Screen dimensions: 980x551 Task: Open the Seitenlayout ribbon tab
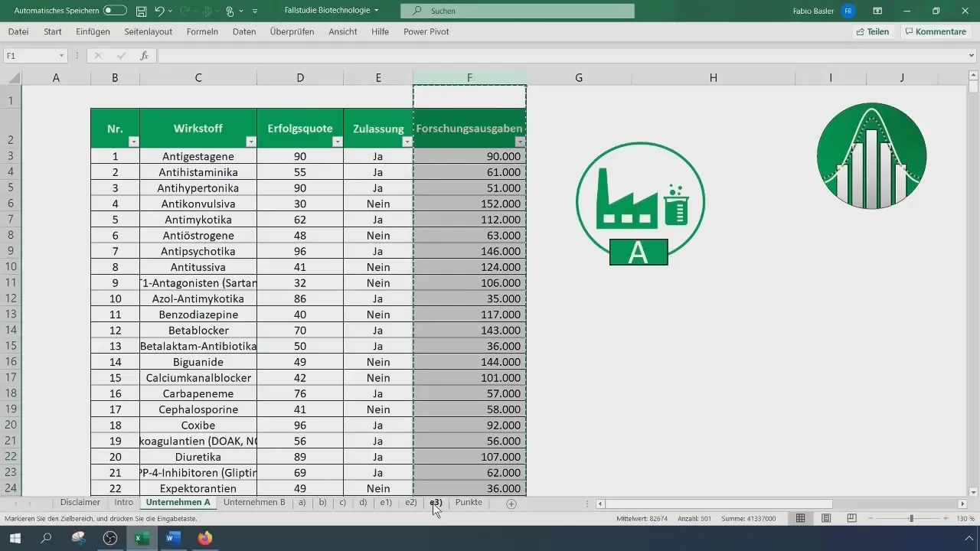(x=148, y=31)
